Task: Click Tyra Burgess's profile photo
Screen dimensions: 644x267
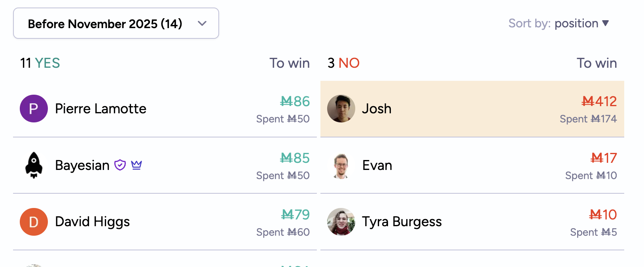Action: (341, 222)
